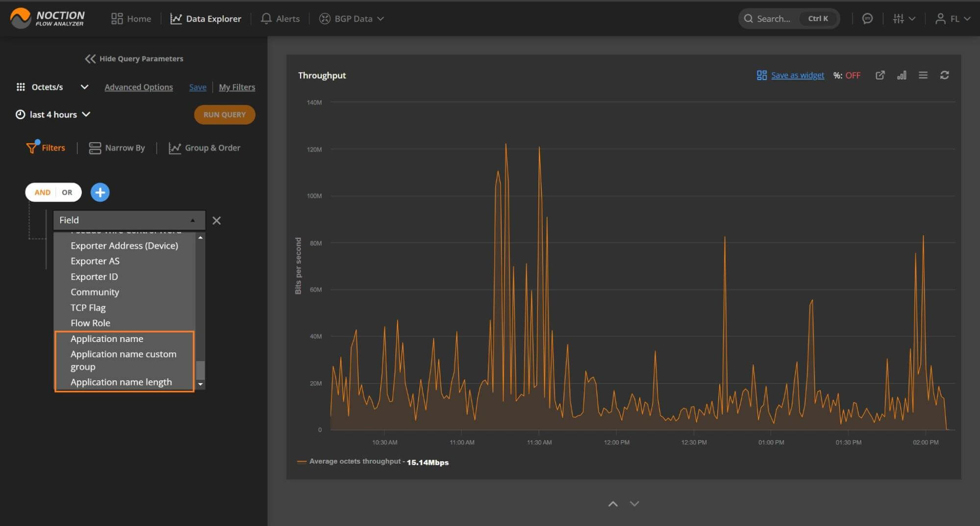Click the field list scroll down arrow
The image size is (980, 526).
tap(200, 384)
